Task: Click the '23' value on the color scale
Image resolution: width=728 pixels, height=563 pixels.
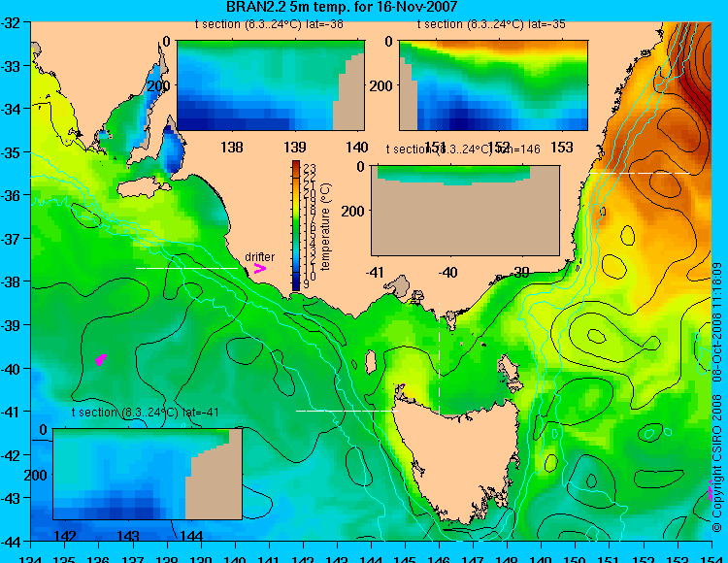Action: [x=310, y=168]
